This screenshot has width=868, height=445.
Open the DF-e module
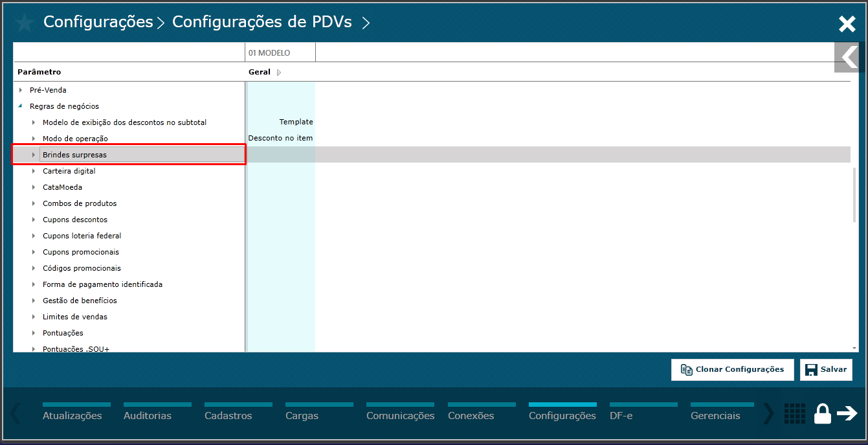tap(621, 416)
